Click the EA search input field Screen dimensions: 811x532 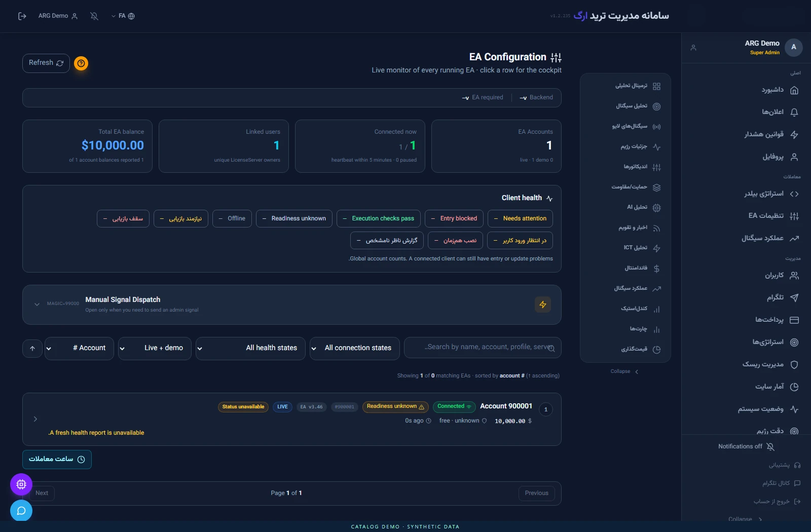(483, 348)
